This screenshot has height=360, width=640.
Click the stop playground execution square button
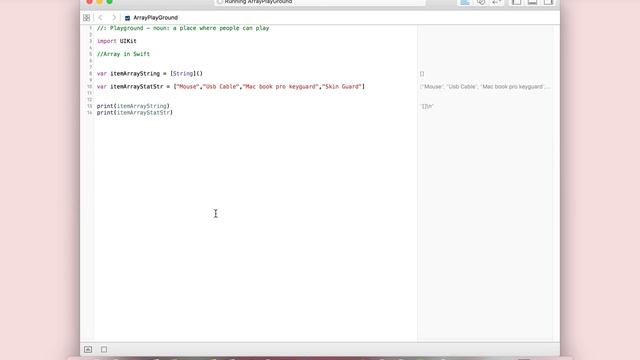coord(104,349)
